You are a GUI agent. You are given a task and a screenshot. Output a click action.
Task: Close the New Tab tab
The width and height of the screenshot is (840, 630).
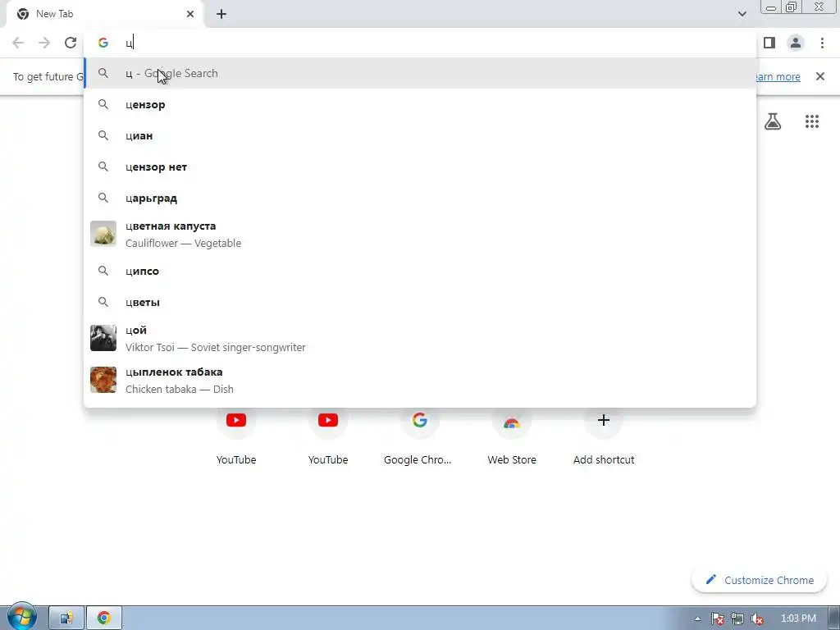pos(190,14)
